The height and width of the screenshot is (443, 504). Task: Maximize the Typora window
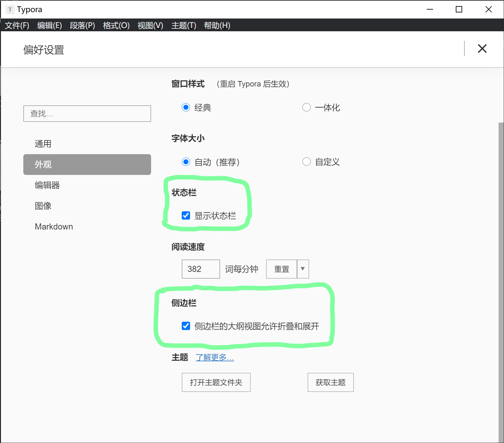(x=459, y=9)
